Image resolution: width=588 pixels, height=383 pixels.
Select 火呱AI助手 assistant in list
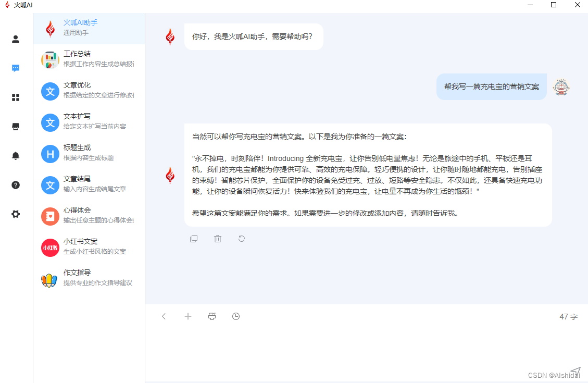click(89, 29)
